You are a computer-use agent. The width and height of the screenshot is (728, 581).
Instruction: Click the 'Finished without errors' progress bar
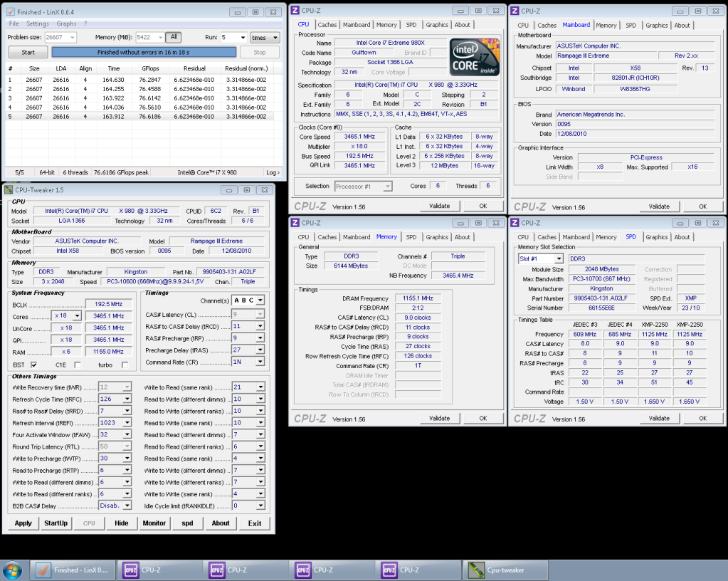144,52
